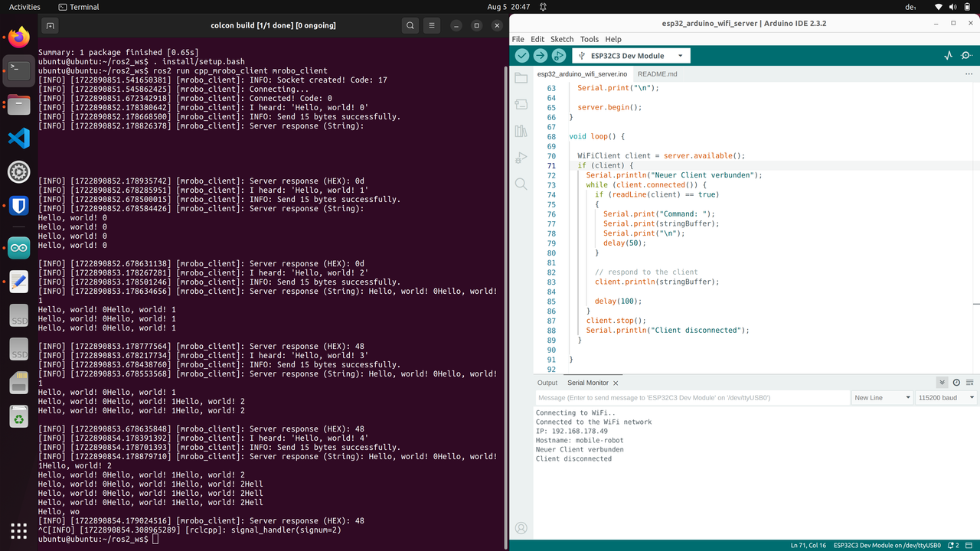
Task: Open the File menu in Arduino IDE
Action: click(x=518, y=39)
